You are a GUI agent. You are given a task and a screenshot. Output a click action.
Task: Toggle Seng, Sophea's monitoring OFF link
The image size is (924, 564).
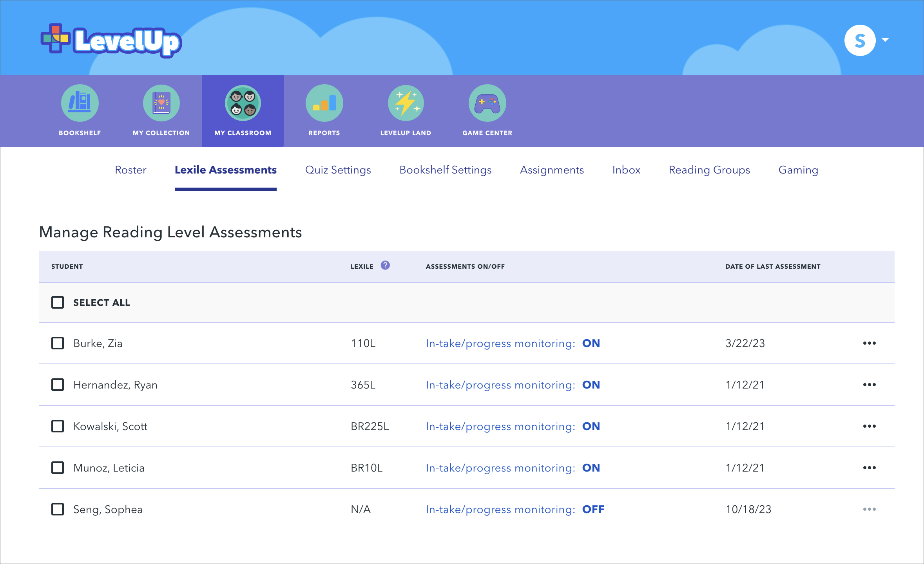tap(593, 509)
